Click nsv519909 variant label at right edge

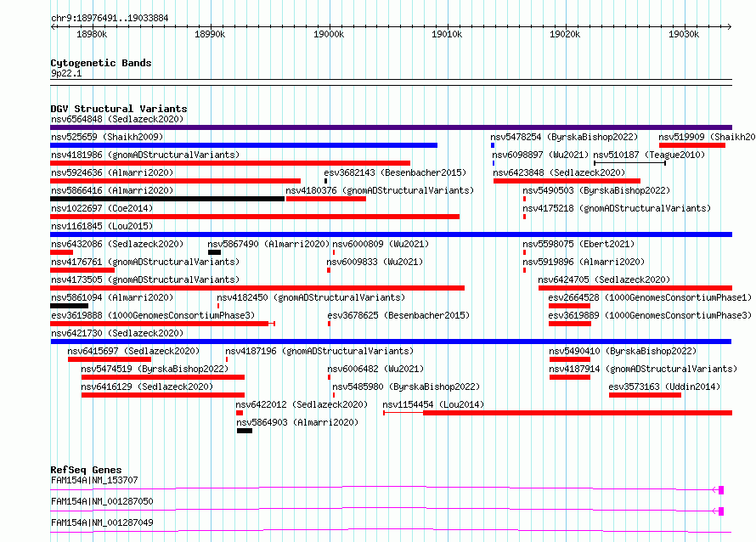coord(707,137)
